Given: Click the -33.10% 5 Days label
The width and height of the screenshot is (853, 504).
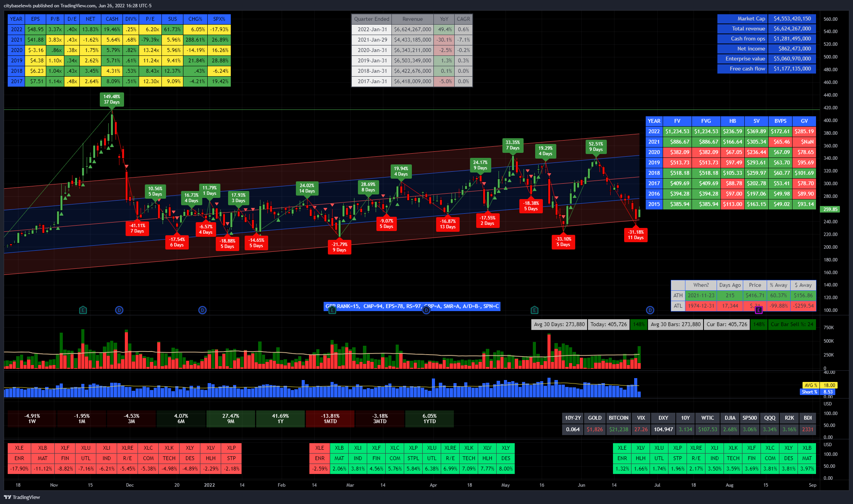Looking at the screenshot, I should (563, 242).
